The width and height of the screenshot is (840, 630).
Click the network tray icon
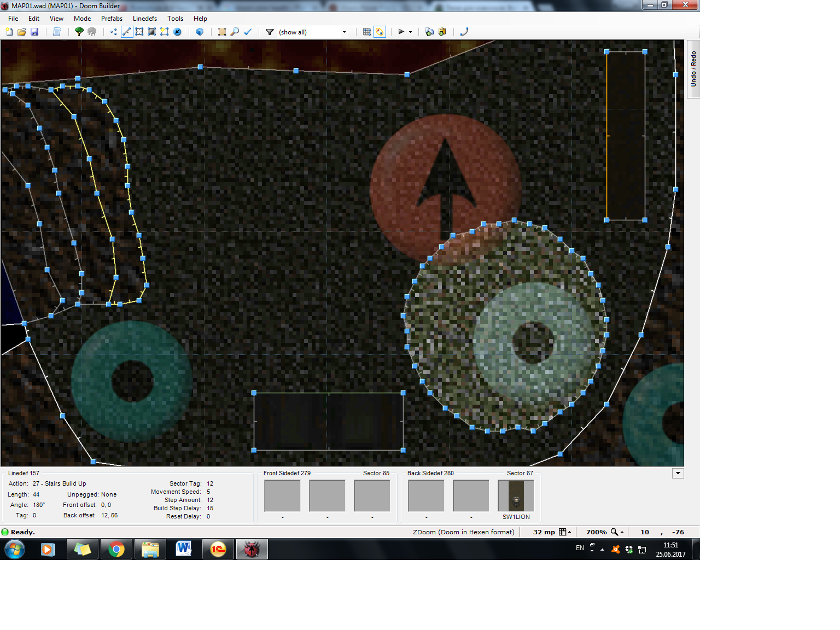coord(642,550)
